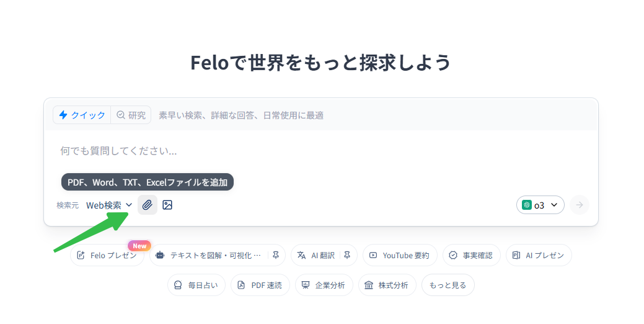Pin the テキストを図解・可視化 shortcut
This screenshot has width=644, height=324.
pos(276,255)
